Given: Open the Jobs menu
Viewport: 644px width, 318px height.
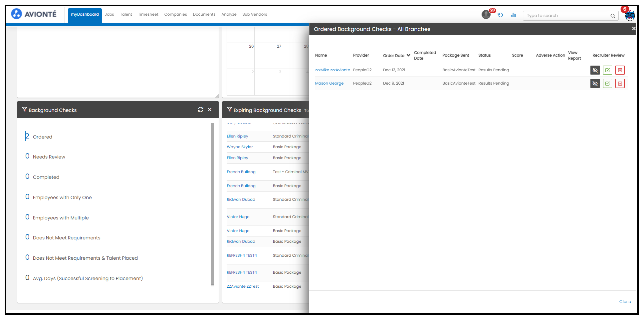Looking at the screenshot, I should coord(109,14).
